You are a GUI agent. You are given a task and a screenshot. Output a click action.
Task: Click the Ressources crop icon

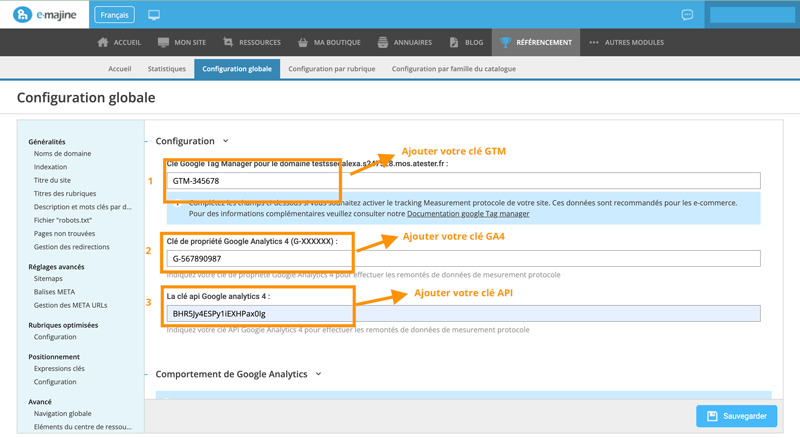point(228,42)
